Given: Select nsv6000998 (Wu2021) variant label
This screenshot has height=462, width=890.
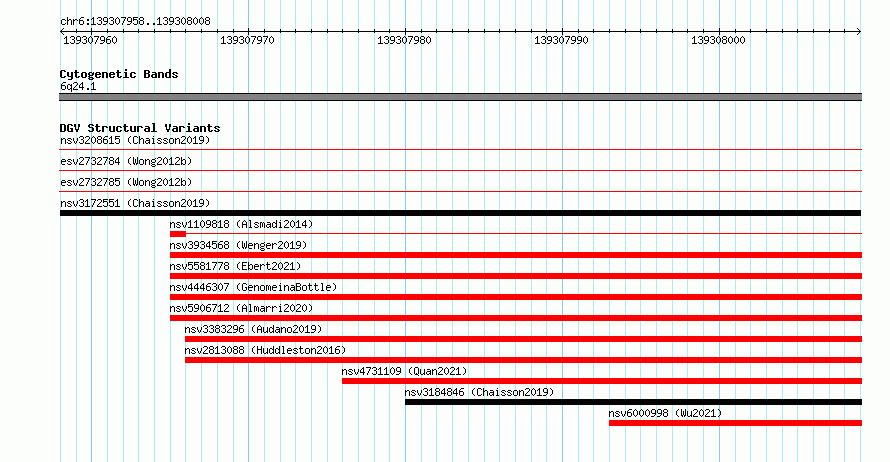Looking at the screenshot, I should (665, 413).
